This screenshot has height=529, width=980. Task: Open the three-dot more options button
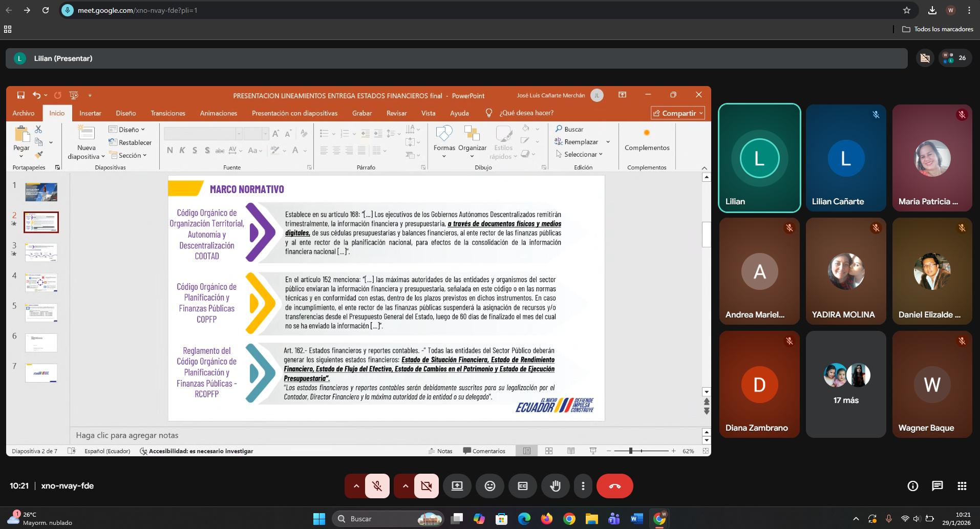tap(583, 486)
